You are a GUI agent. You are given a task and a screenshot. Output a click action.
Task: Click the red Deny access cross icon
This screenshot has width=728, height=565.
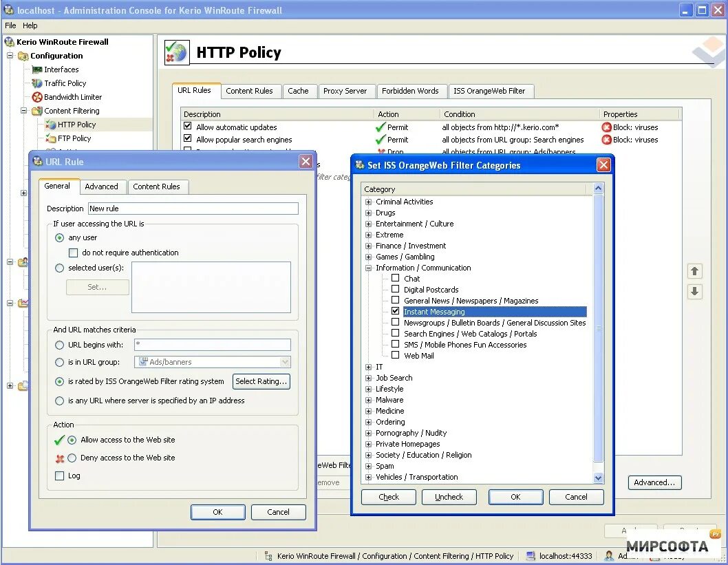tap(59, 458)
